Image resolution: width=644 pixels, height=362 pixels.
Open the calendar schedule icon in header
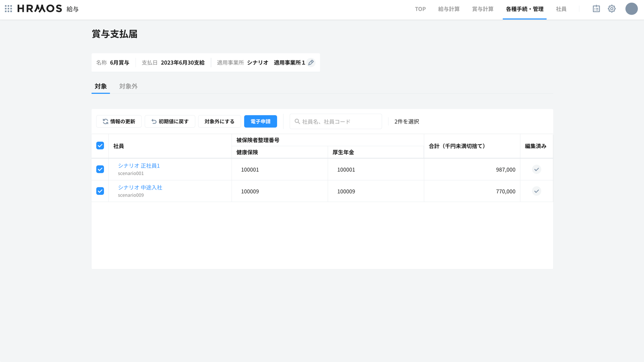[596, 8]
